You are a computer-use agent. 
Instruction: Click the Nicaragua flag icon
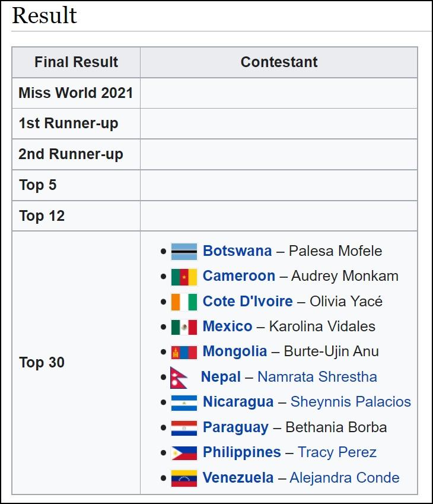pos(184,402)
